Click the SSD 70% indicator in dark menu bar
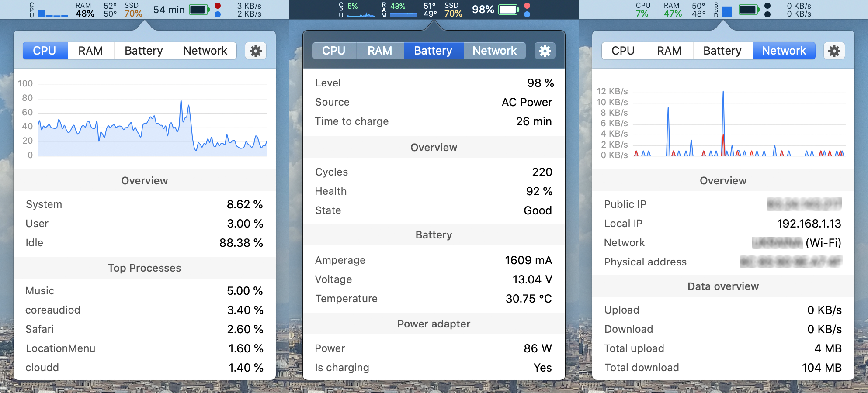 click(453, 10)
